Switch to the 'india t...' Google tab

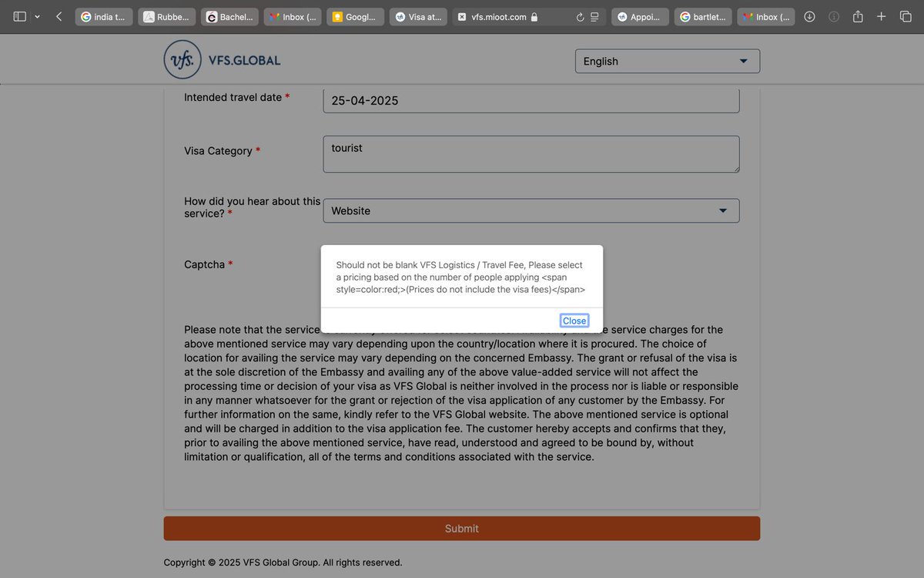[104, 16]
